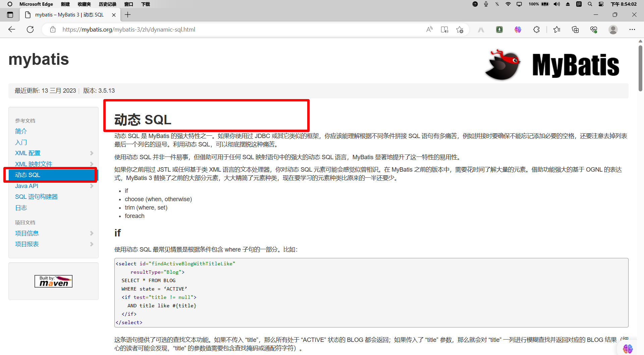Open the 项目报表 link
644x355 pixels.
[x=27, y=244]
